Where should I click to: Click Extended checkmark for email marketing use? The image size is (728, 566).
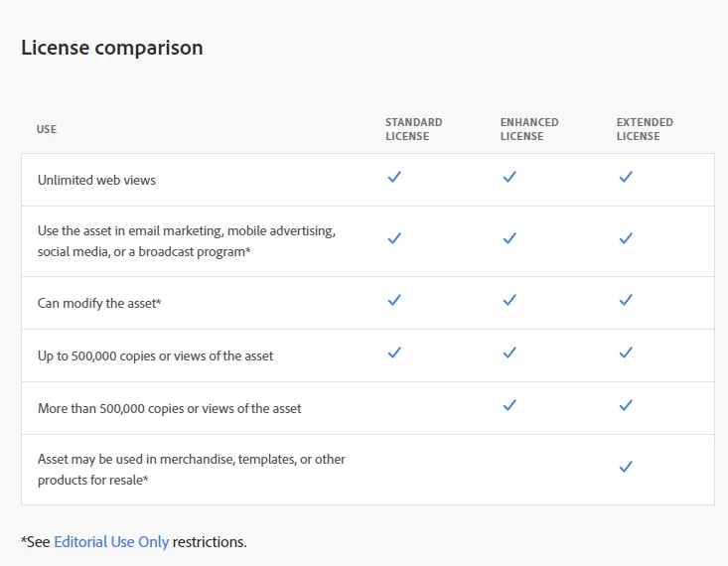pos(626,238)
